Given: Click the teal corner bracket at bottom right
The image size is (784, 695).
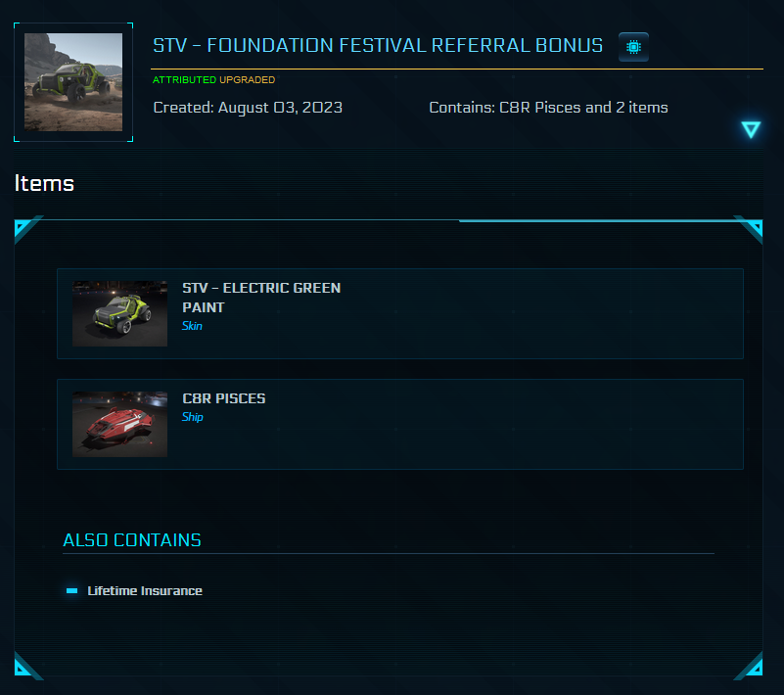Looking at the screenshot, I should click(x=754, y=668).
